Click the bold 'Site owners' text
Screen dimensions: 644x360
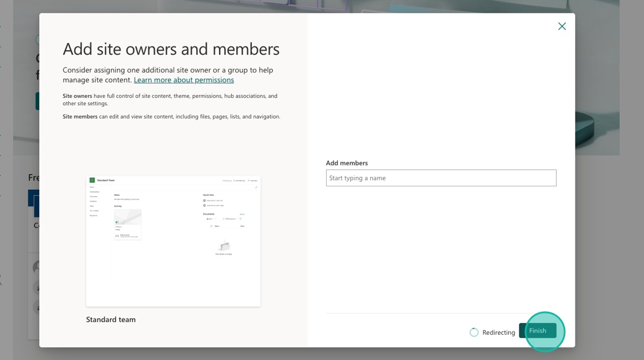point(78,96)
